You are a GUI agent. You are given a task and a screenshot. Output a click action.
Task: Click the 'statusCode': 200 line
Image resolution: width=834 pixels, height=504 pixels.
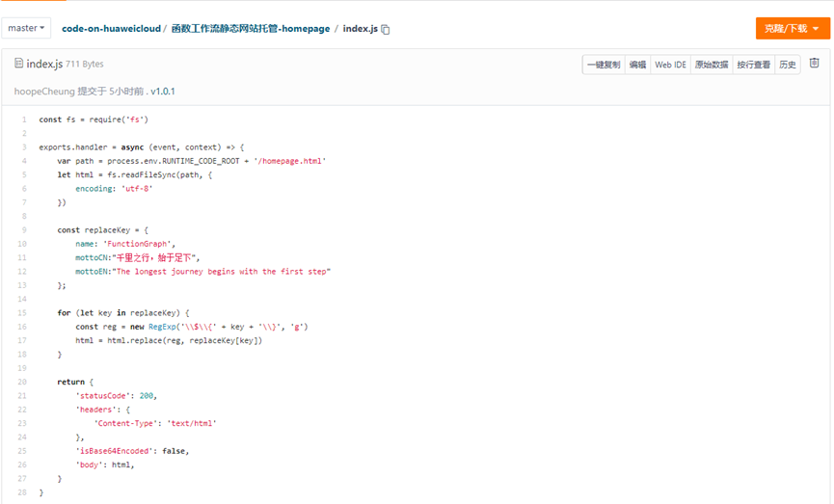117,396
